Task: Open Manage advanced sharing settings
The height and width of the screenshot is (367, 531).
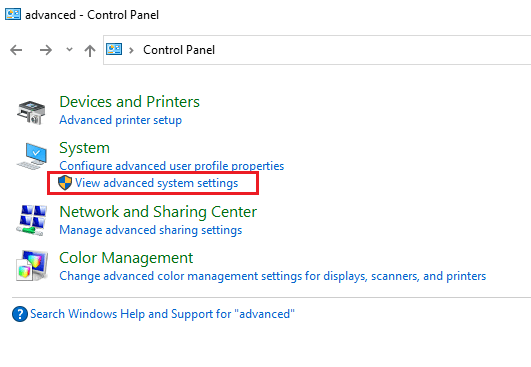Action: tap(151, 230)
